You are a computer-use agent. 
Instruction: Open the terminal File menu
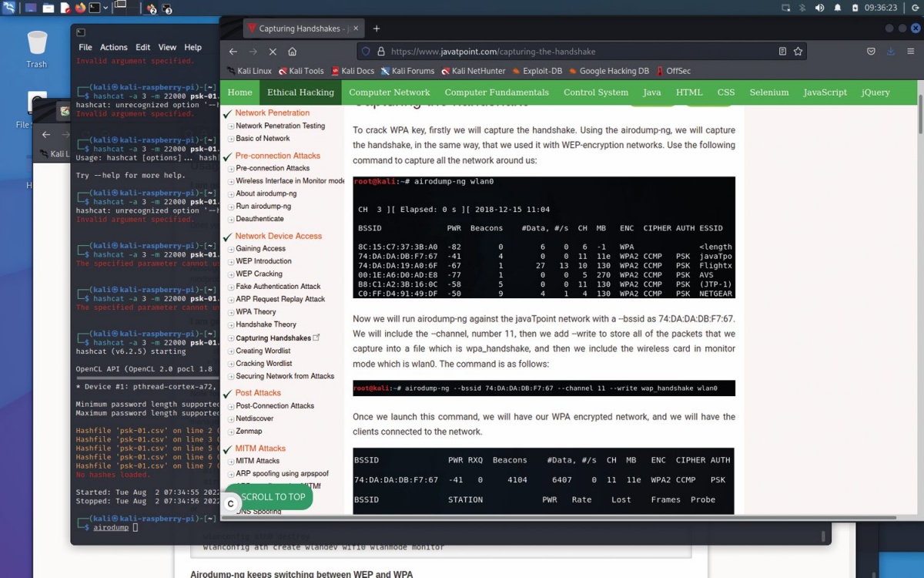point(85,47)
